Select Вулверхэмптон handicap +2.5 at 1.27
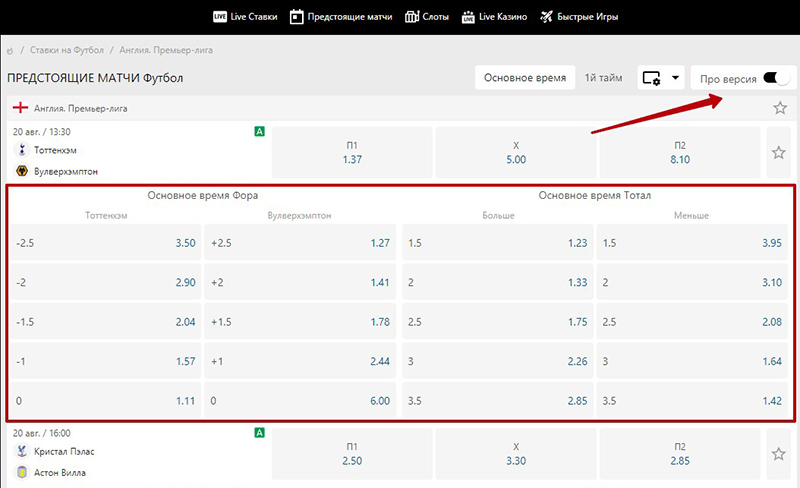Screen dimensions: 800x488 point(300,243)
